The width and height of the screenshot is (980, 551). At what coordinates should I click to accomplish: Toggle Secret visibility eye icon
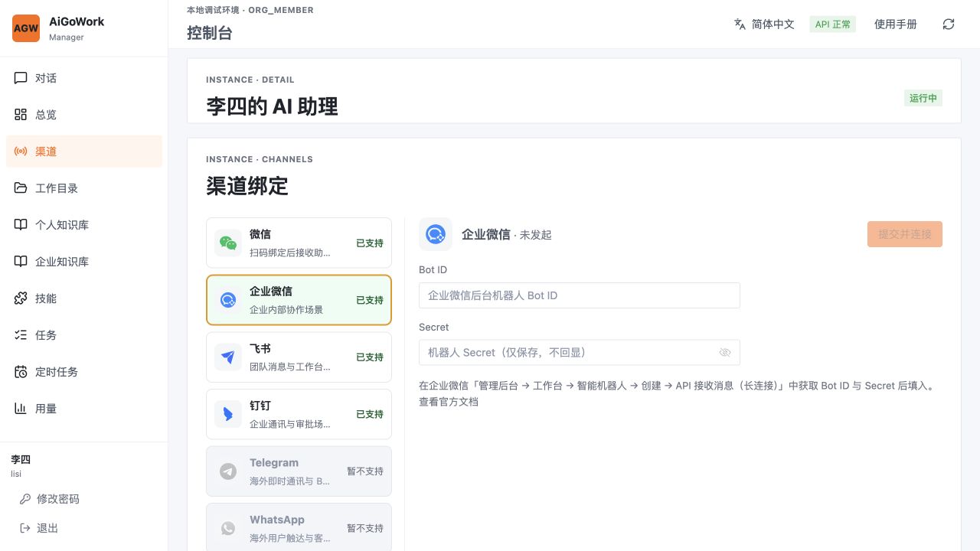(x=725, y=352)
